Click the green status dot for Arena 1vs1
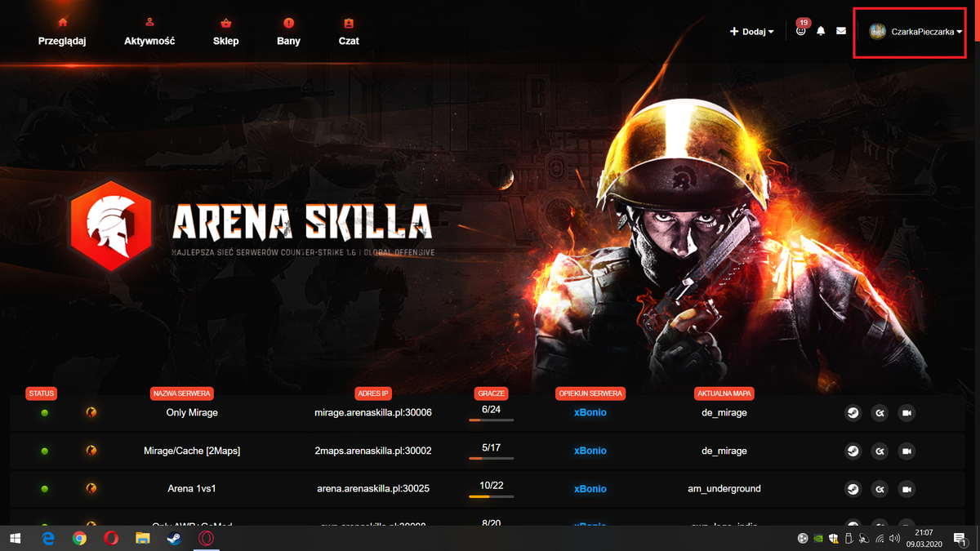Image resolution: width=980 pixels, height=551 pixels. [45, 489]
